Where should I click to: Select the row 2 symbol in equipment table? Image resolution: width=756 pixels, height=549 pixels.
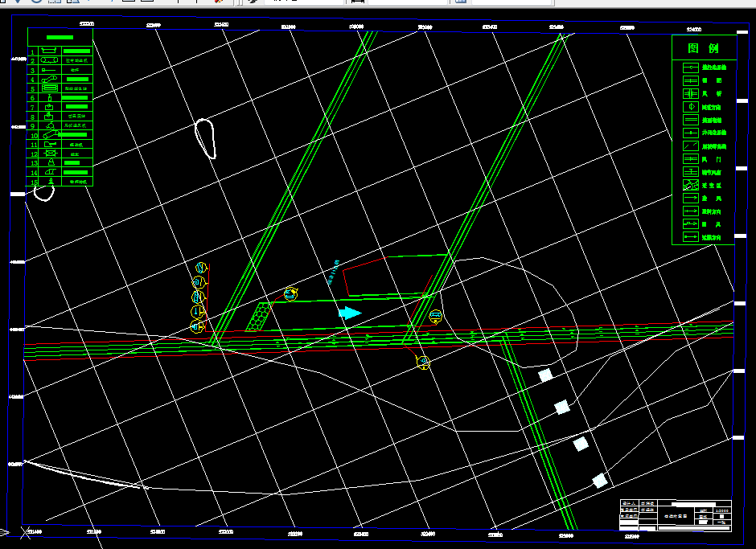coord(49,60)
